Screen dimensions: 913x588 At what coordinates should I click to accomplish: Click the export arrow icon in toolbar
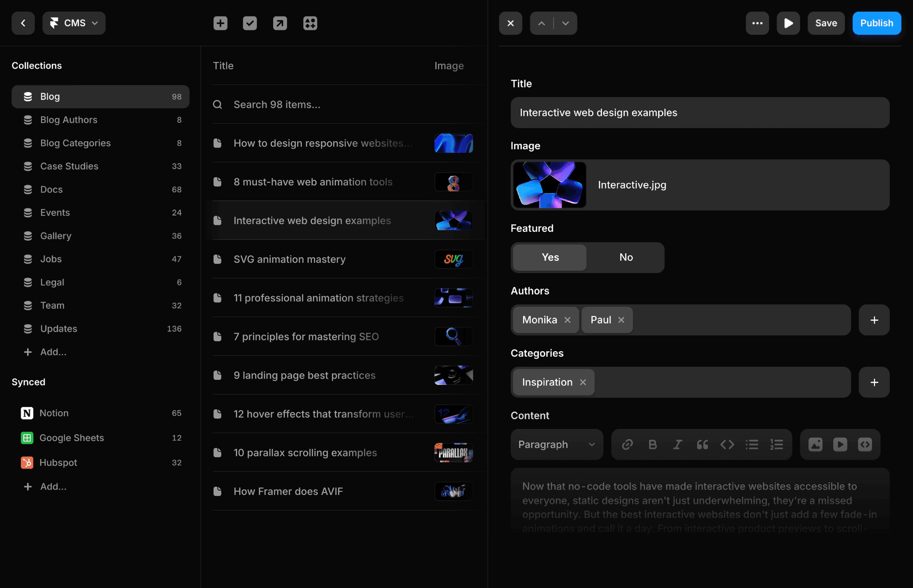(280, 23)
